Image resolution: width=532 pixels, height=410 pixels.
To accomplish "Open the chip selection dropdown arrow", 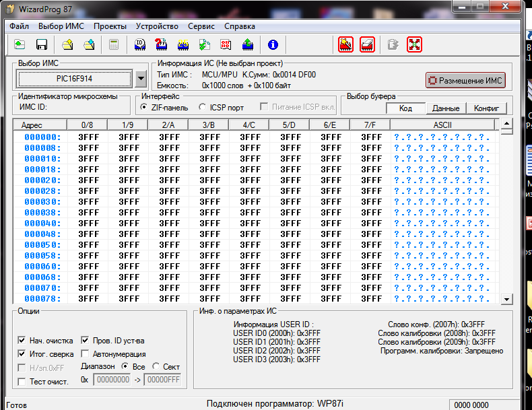I will pos(141,79).
